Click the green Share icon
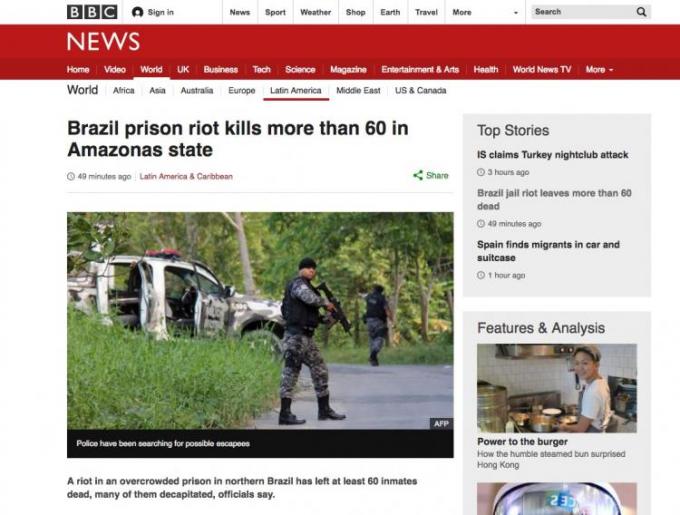The image size is (680, 515). click(x=418, y=175)
